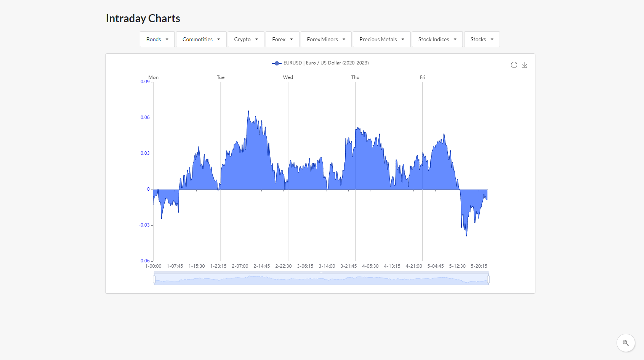Toggle the Stock Indices category selector
Viewport: 644px width, 360px height.
437,39
